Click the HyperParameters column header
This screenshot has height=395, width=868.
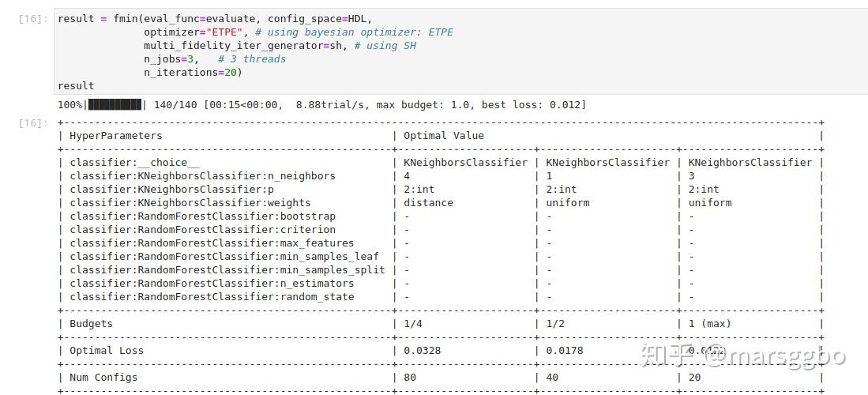click(115, 136)
